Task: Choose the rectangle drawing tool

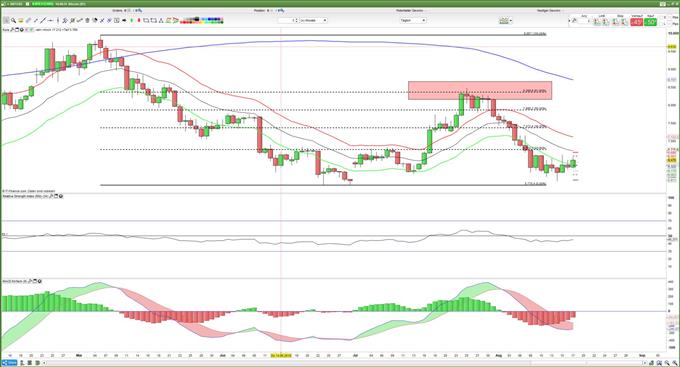Action: tap(146, 20)
